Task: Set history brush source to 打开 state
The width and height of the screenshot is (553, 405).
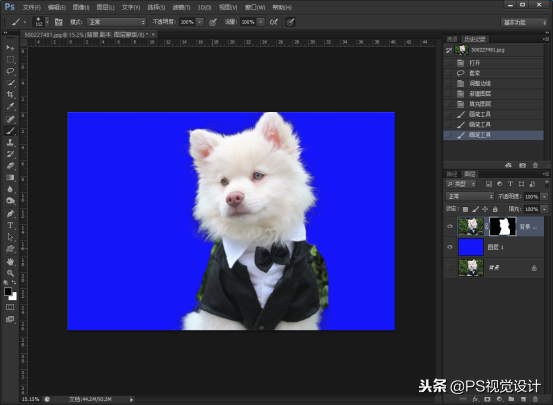Action: tap(449, 63)
